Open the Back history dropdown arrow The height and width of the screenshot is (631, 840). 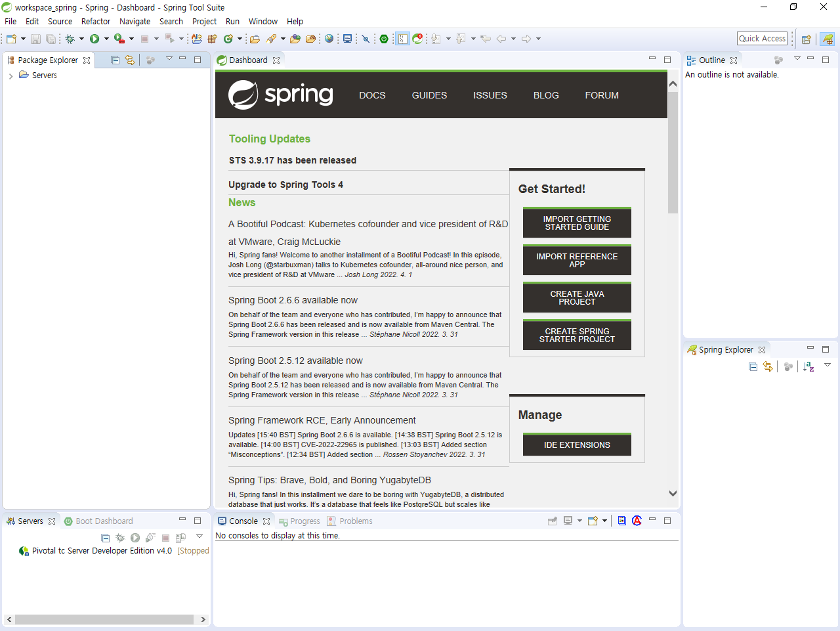[x=513, y=39]
